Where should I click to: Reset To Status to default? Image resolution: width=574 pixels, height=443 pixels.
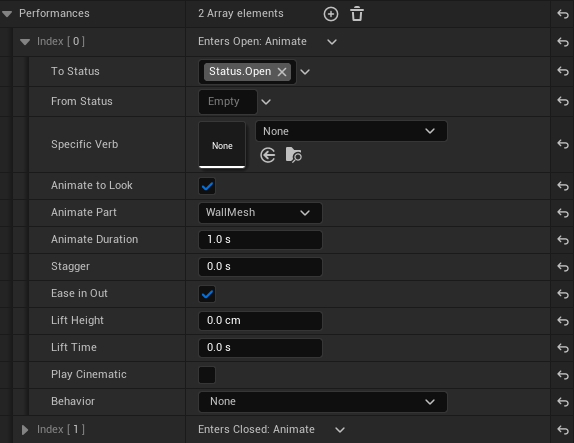pos(563,71)
